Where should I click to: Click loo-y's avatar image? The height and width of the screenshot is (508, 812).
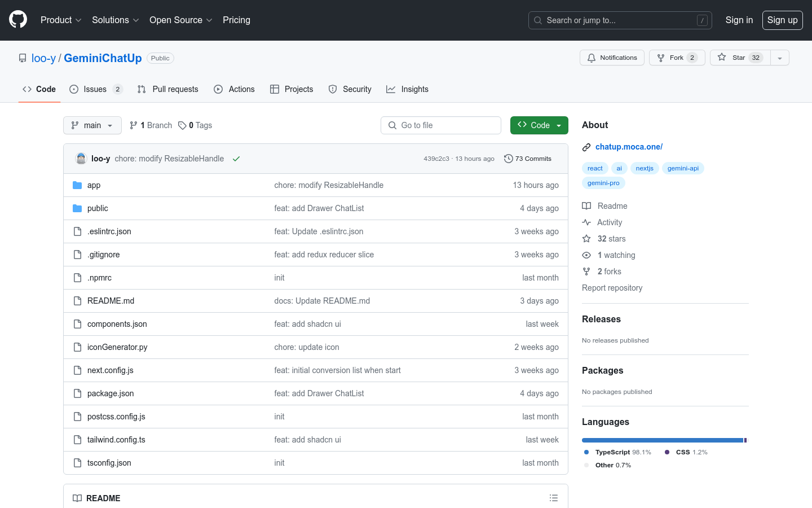coord(81,159)
